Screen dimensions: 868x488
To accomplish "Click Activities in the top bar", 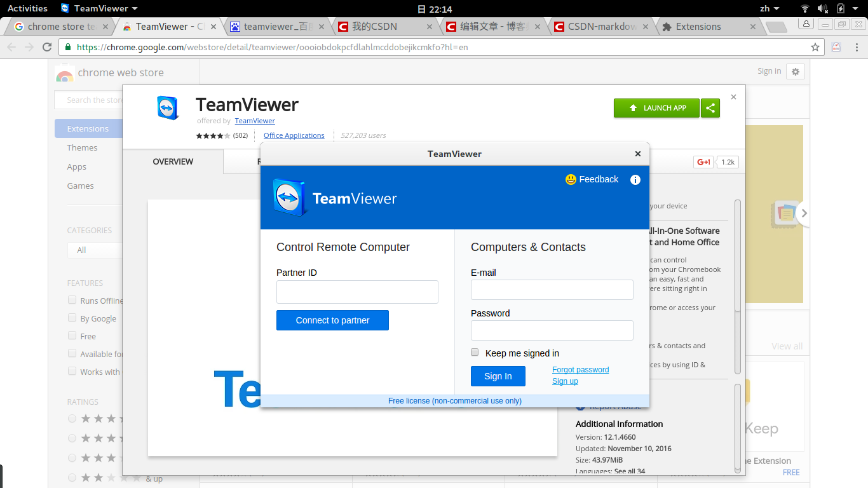I will pos(27,8).
